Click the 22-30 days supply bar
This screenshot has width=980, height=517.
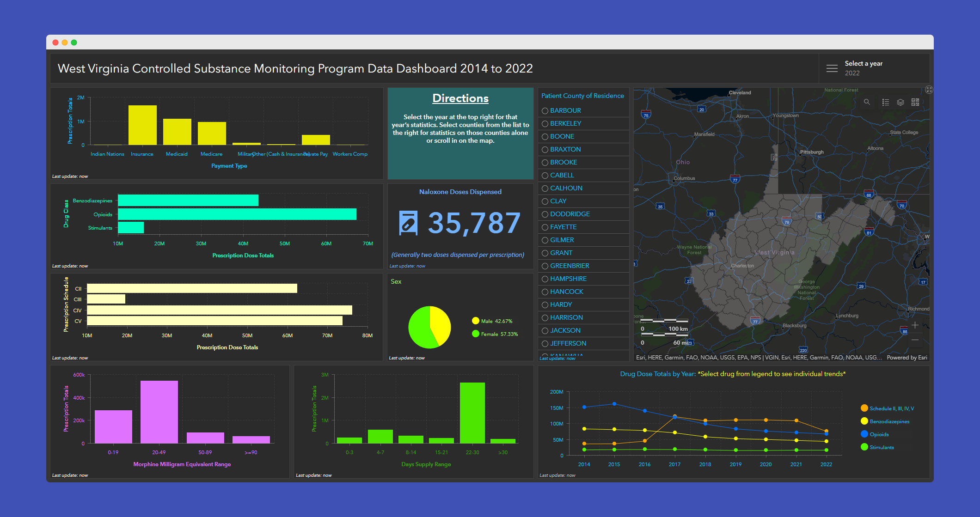coord(472,413)
